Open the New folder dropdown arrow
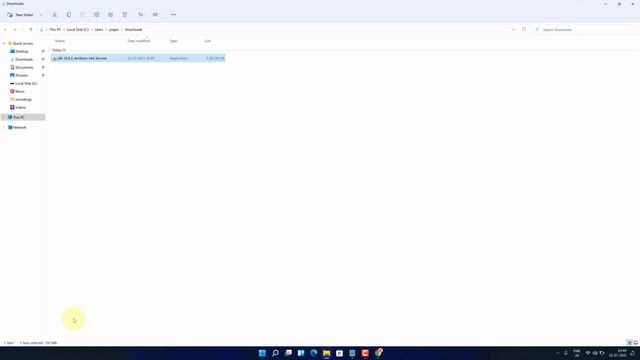This screenshot has height=360, width=640. coord(40,15)
